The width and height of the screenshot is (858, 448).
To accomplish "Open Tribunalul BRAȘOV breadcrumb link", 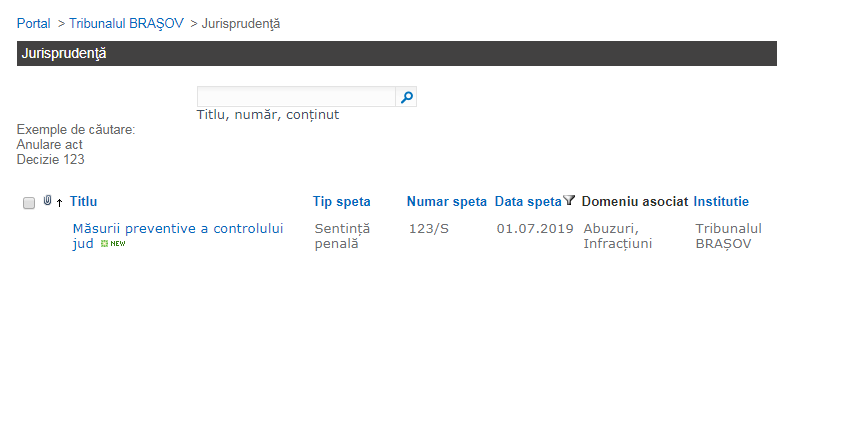I will click(x=126, y=24).
